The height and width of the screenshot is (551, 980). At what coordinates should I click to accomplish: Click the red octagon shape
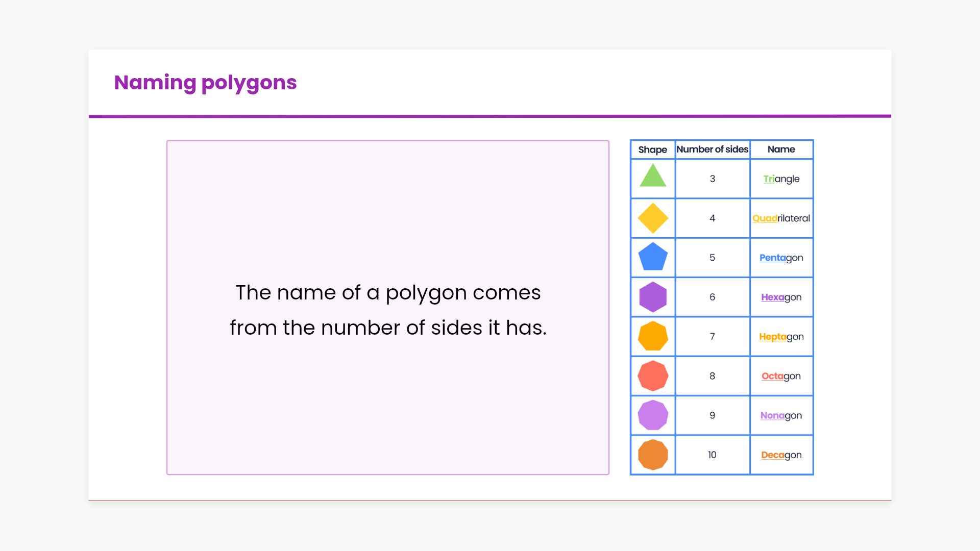pos(653,376)
